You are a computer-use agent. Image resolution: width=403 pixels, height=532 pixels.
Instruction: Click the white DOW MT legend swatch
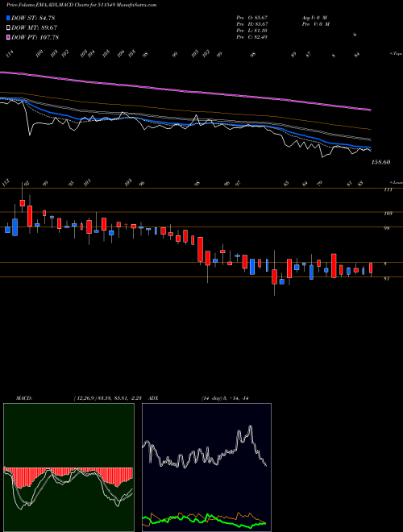pos(8,27)
